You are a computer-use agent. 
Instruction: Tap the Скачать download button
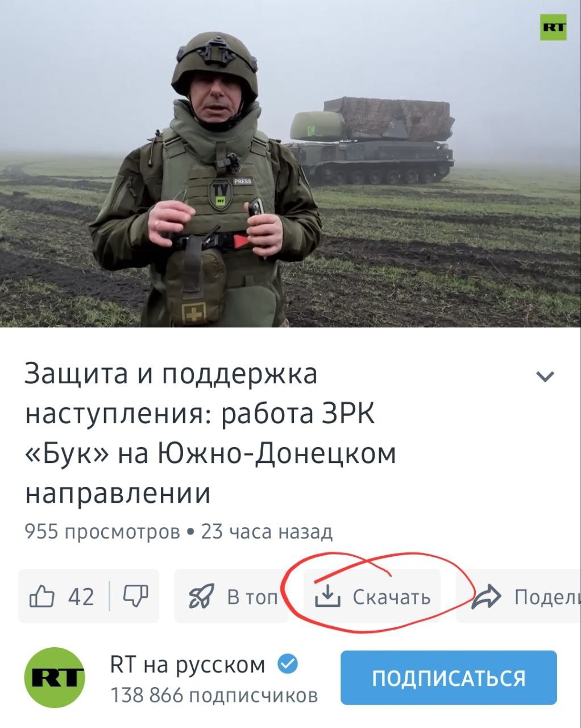tap(372, 596)
